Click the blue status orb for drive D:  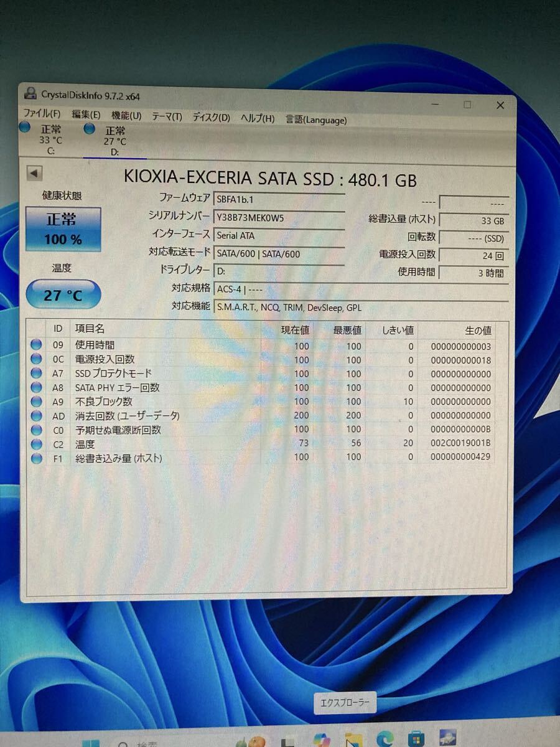pyautogui.click(x=90, y=129)
